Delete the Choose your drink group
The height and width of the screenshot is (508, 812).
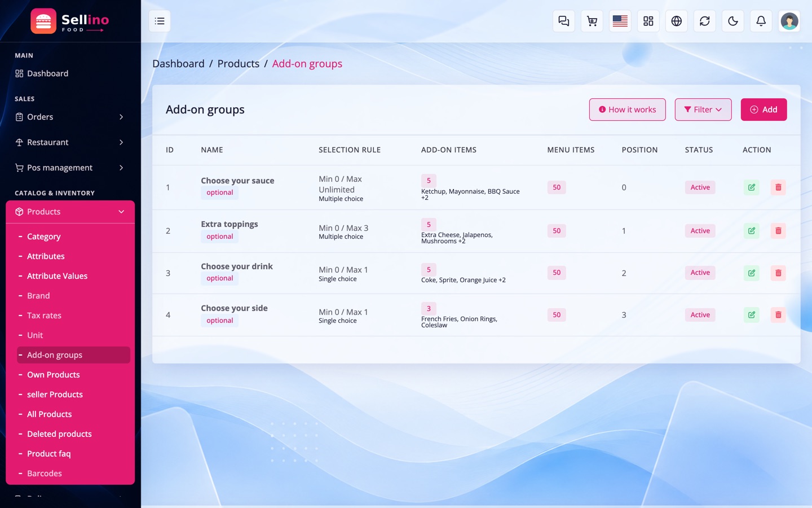coord(778,273)
